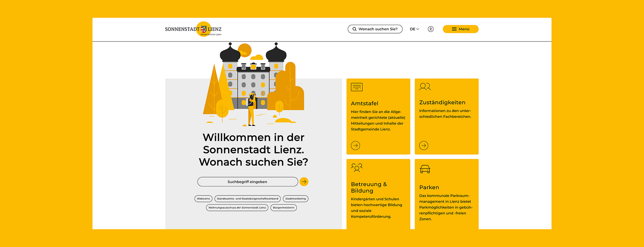Click the arrow circle on the Zuständigkeiten card
The height and width of the screenshot is (247, 644).
(x=423, y=146)
